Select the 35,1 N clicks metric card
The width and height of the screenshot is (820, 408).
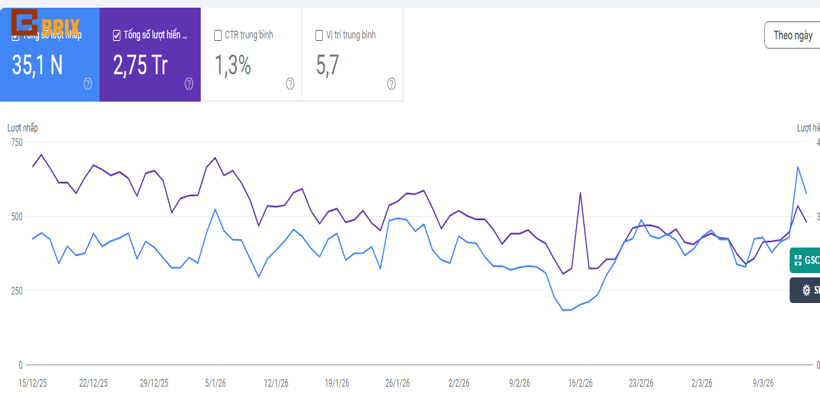coord(38,66)
